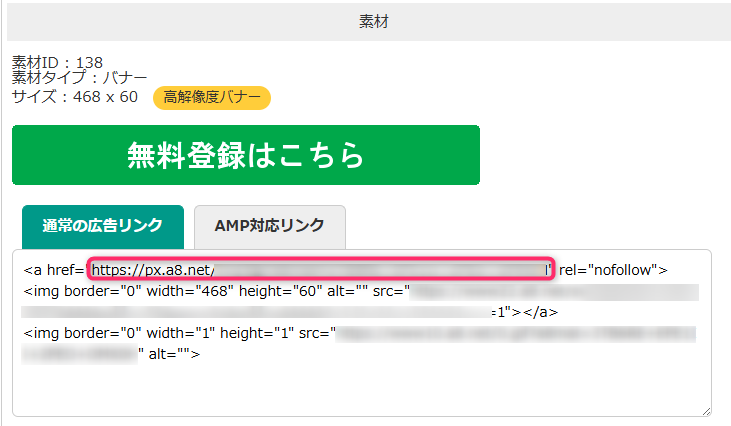Click the textarea resize handle in the corner
Viewport: 731px width, 426px height.
point(706,410)
